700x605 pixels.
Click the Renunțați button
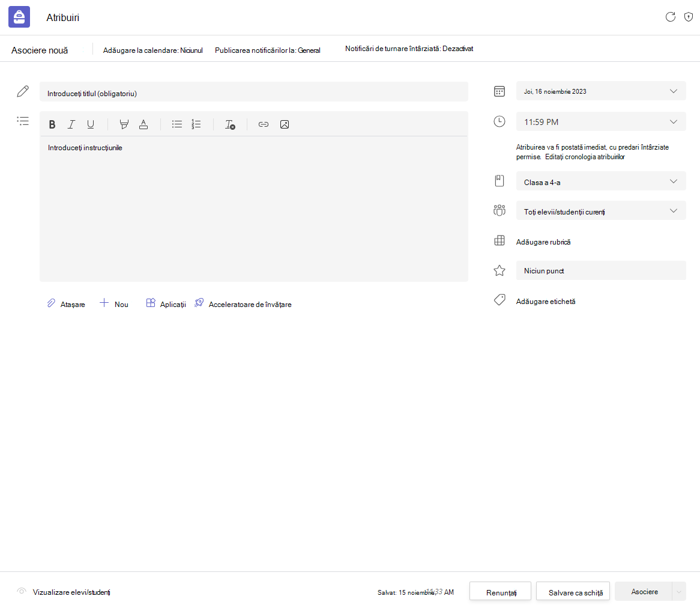click(500, 592)
